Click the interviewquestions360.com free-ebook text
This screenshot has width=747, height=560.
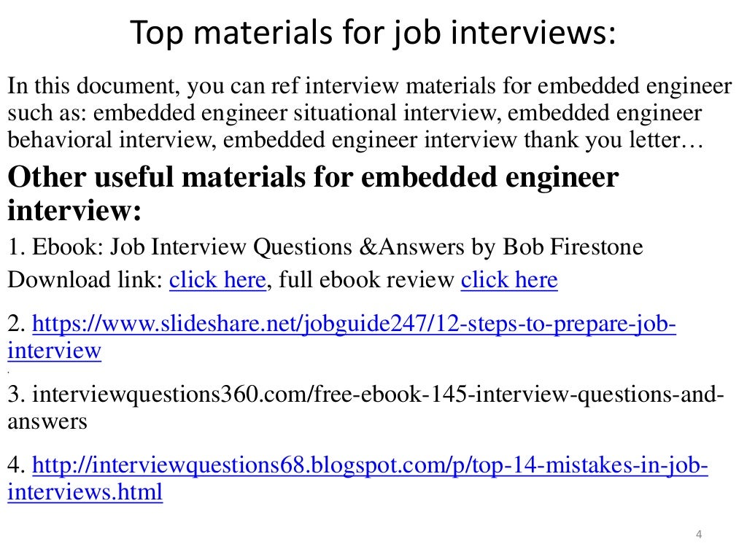point(378,394)
